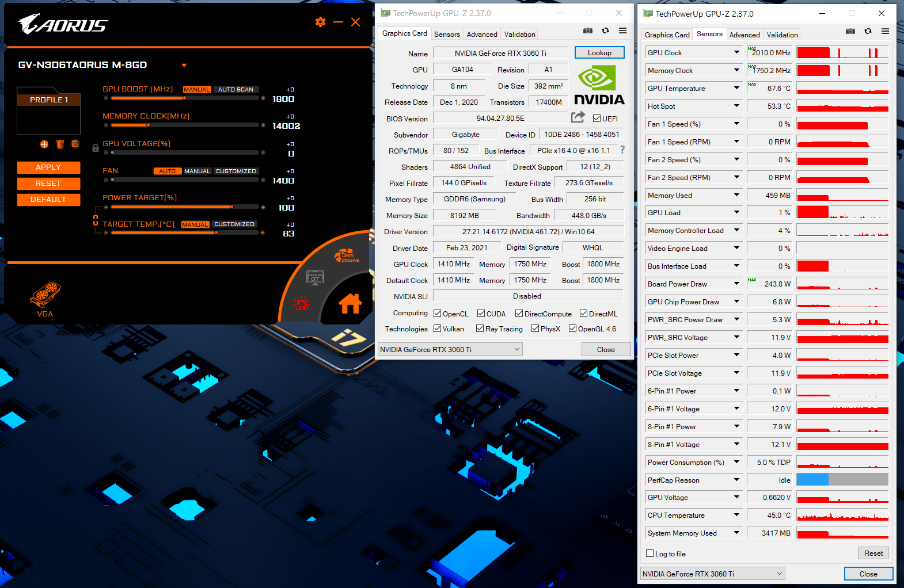Image resolution: width=904 pixels, height=588 pixels.
Task: Delete profile with the trash icon
Action: pyautogui.click(x=60, y=144)
